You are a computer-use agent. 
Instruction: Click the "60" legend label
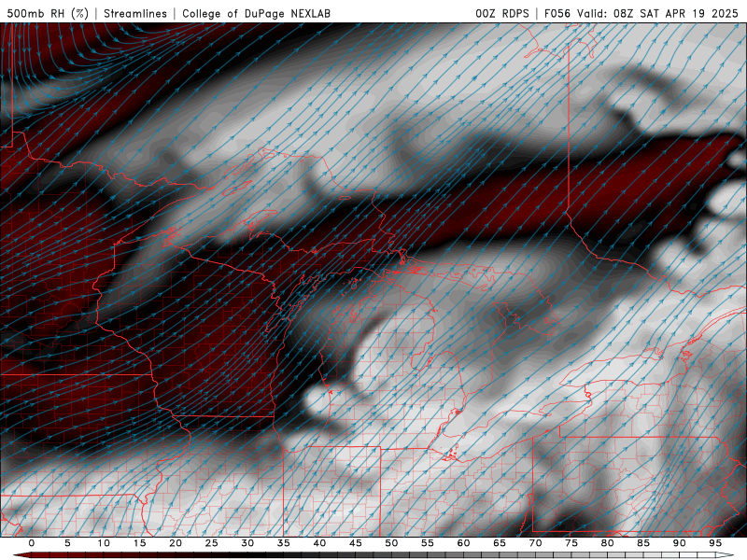point(463,543)
